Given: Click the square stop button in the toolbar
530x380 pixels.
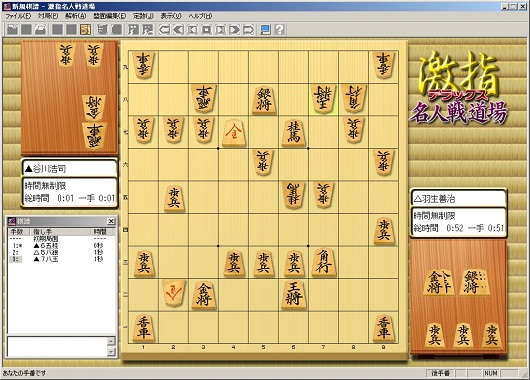Looking at the screenshot, I should [206, 30].
